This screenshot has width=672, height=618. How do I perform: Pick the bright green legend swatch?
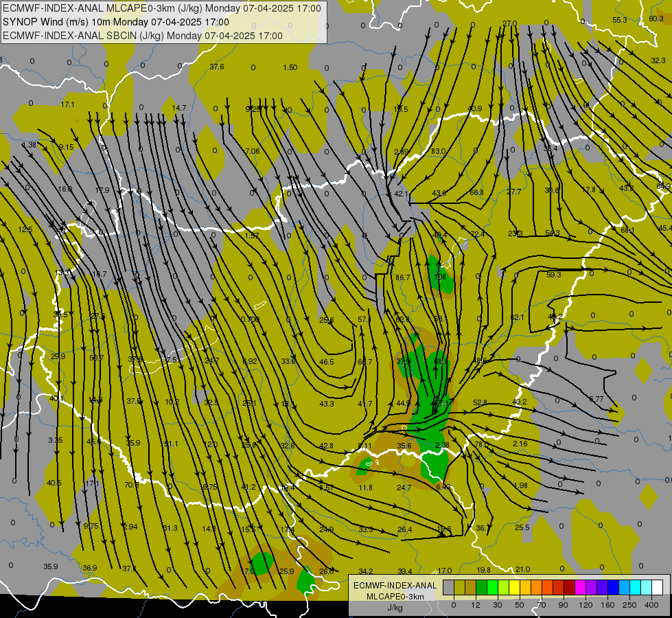point(492,587)
